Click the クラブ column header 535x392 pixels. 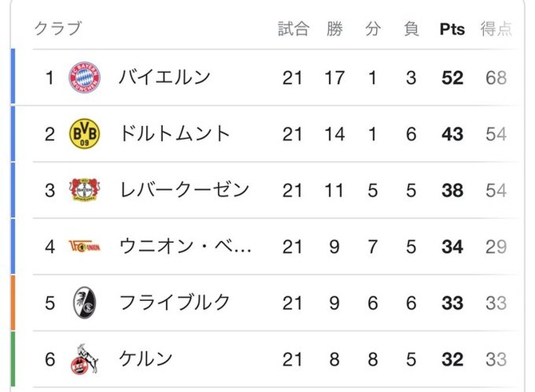(x=57, y=30)
